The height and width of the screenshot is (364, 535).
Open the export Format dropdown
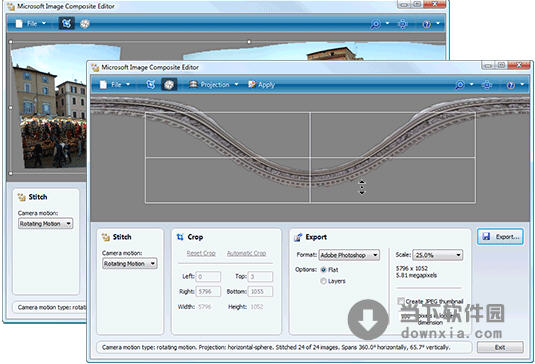(349, 255)
